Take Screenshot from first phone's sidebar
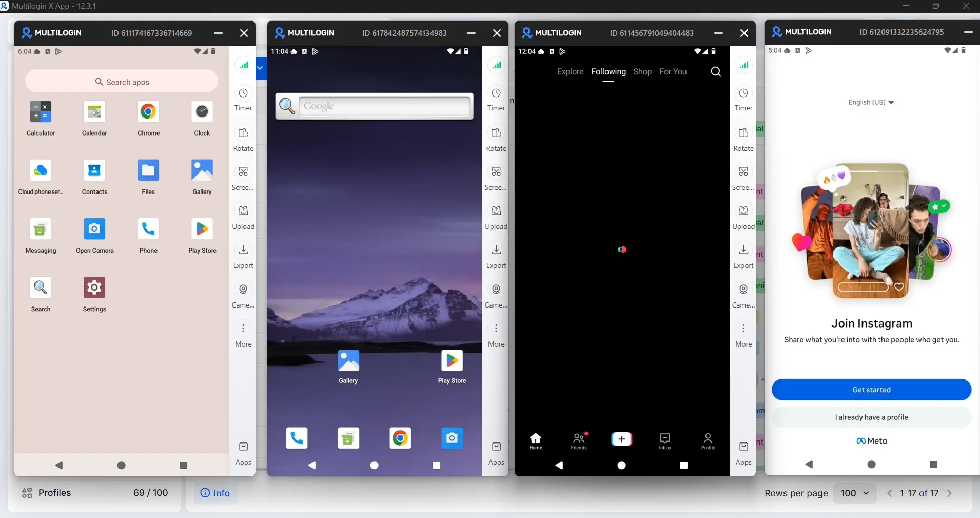Image resolution: width=980 pixels, height=518 pixels. (x=243, y=178)
